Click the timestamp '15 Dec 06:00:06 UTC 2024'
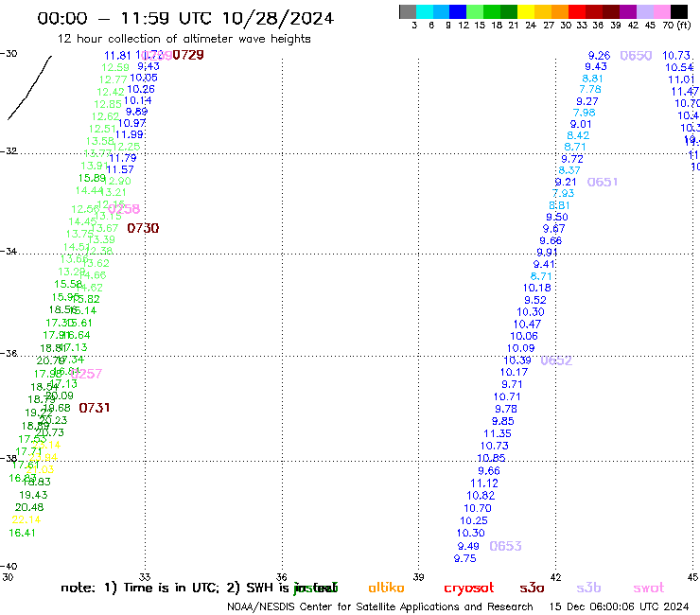The width and height of the screenshot is (700, 615). [x=619, y=606]
